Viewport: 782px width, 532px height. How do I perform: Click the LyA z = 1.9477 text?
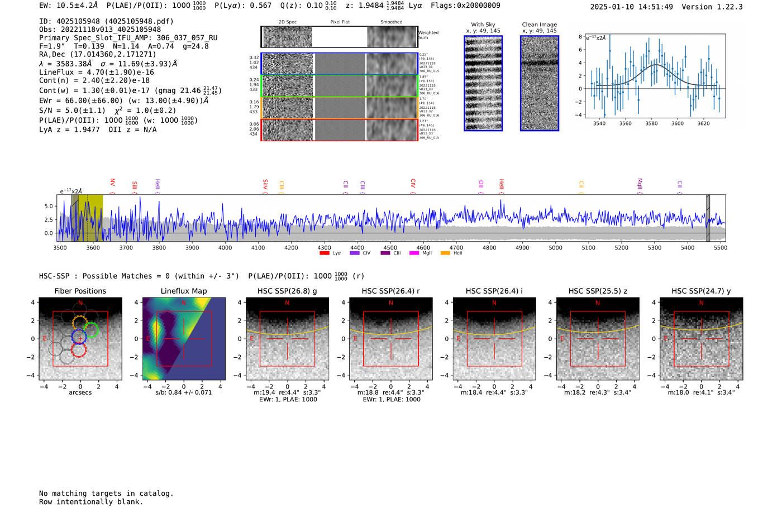[69, 130]
